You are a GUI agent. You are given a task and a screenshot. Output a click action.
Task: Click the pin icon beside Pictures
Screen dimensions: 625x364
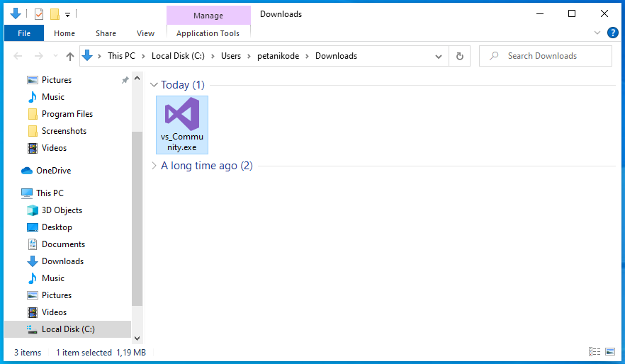click(x=125, y=80)
